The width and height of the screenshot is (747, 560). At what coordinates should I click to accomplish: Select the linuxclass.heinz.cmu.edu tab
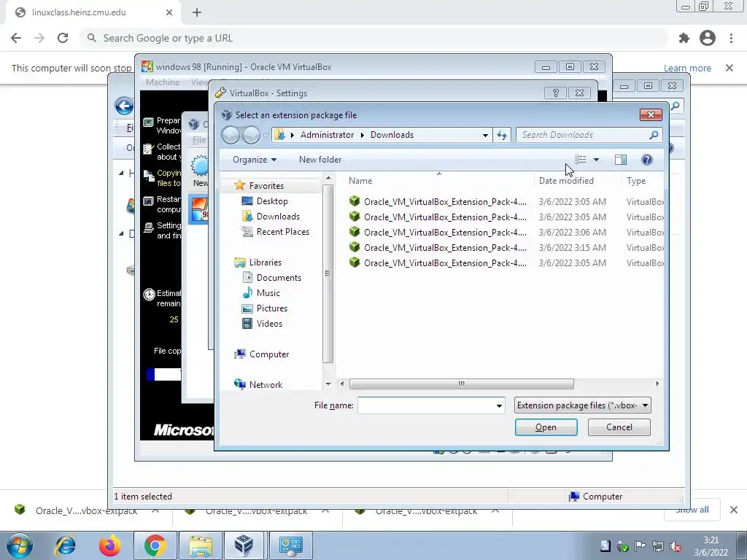click(x=93, y=13)
